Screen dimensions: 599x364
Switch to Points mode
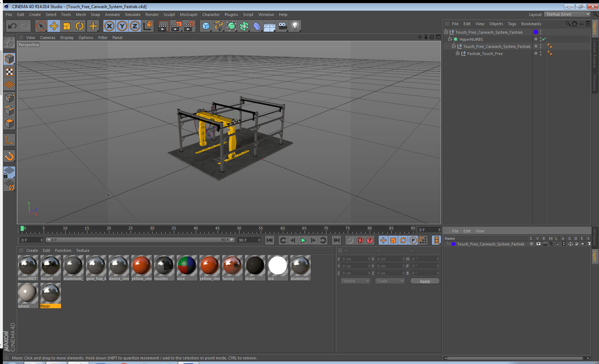point(9,98)
